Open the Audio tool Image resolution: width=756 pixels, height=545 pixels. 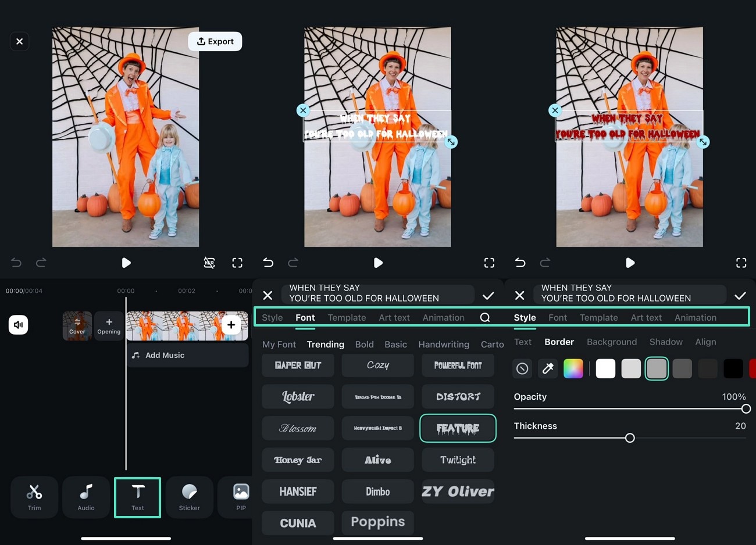[86, 497]
